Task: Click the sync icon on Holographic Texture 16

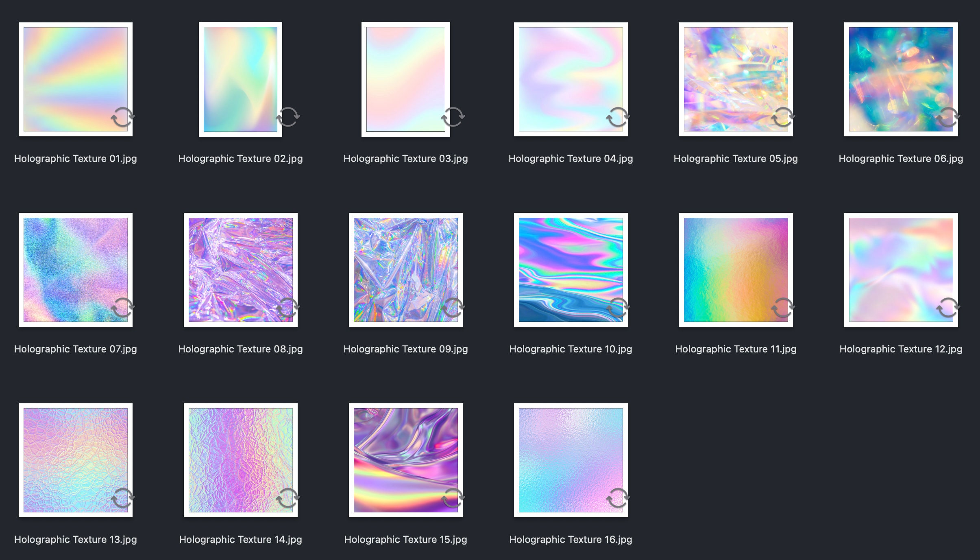Action: coord(618,498)
